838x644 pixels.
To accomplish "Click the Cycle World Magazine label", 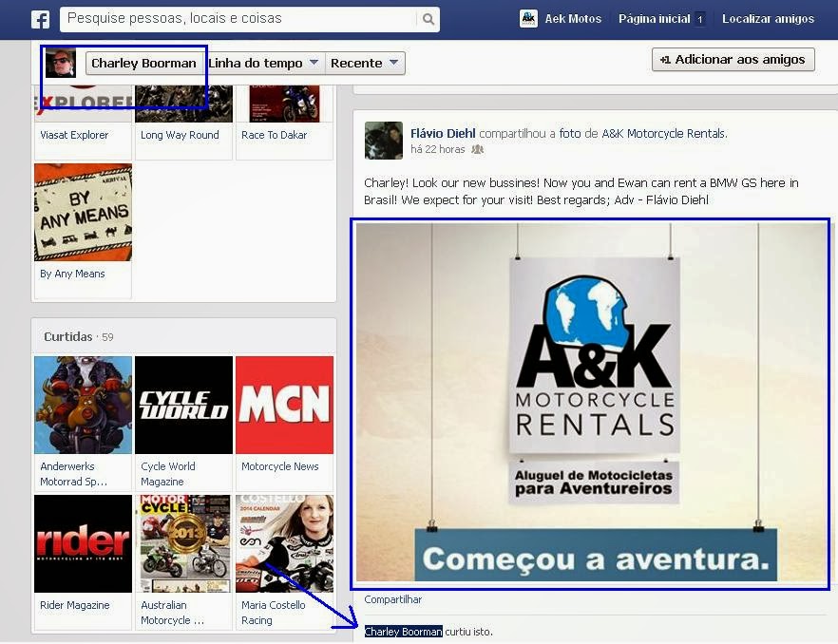I will point(168,474).
